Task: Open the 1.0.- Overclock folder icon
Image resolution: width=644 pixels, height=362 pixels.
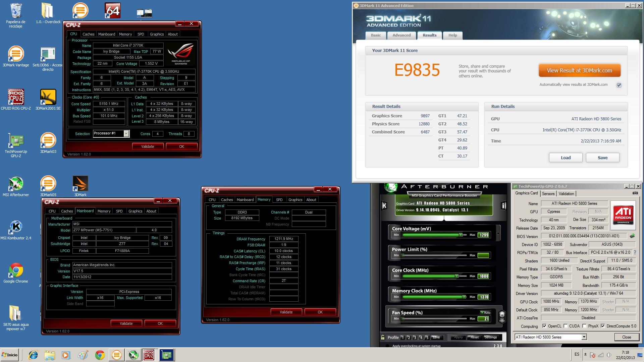Action: click(x=48, y=13)
